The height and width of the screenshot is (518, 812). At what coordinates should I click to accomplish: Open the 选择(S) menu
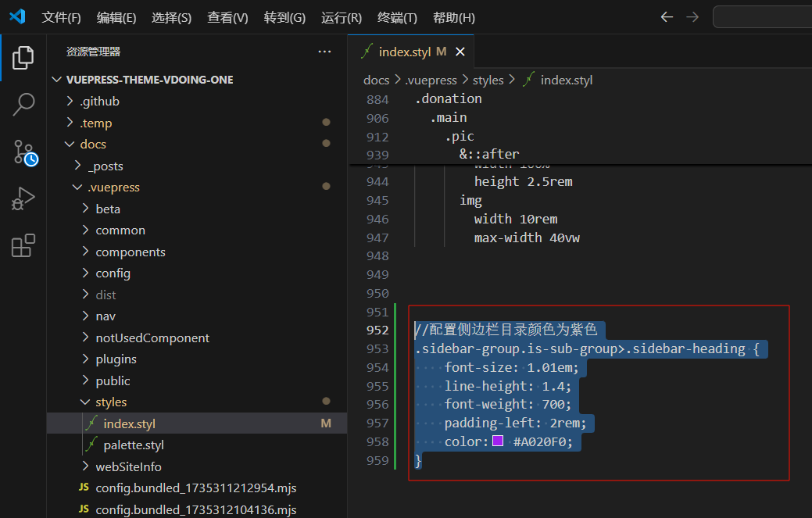171,18
